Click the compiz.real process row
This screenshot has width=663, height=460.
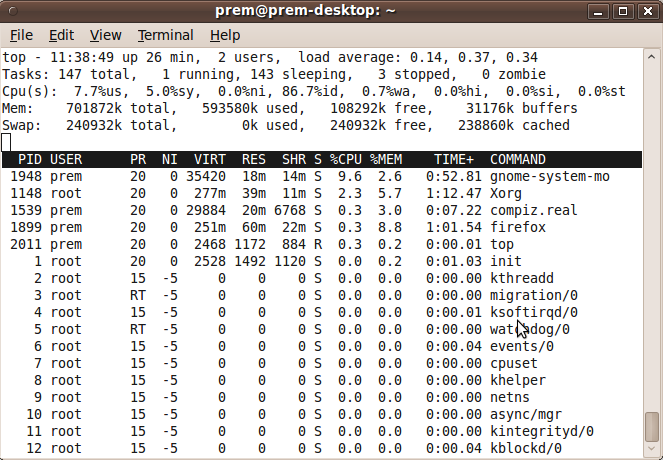(322, 210)
